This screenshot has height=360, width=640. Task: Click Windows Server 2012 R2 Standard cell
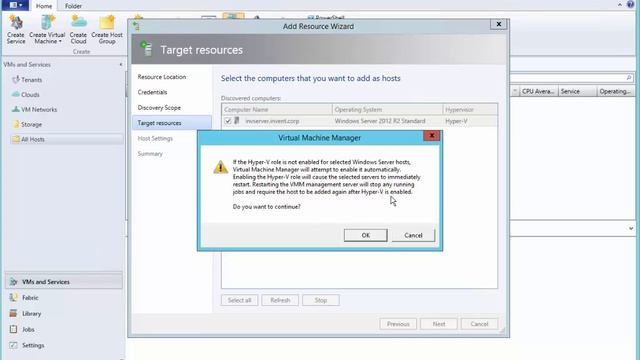tap(380, 121)
